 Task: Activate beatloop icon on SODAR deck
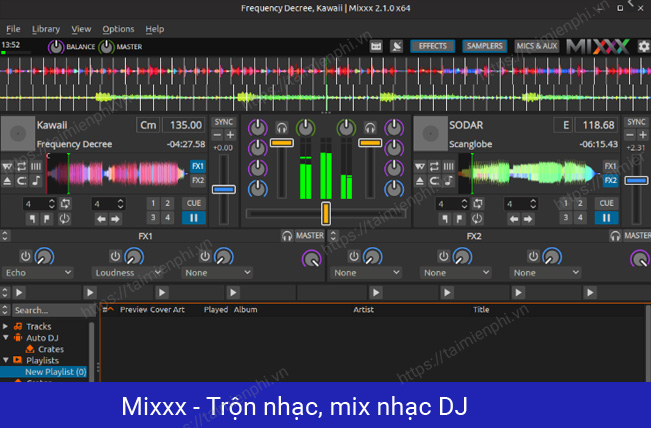coord(478,203)
